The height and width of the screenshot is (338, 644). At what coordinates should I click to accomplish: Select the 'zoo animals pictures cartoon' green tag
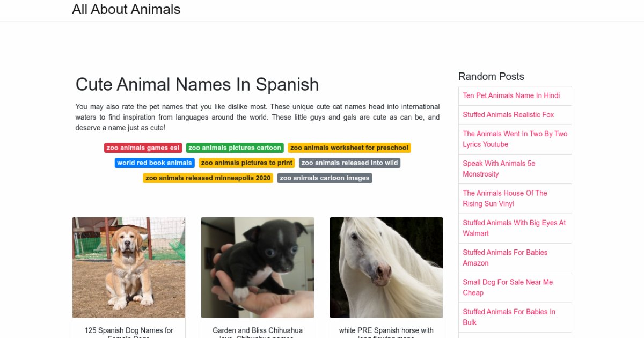235,148
